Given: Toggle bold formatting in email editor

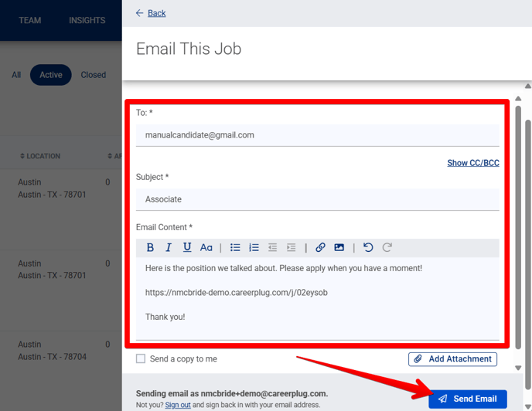Looking at the screenshot, I should (150, 248).
